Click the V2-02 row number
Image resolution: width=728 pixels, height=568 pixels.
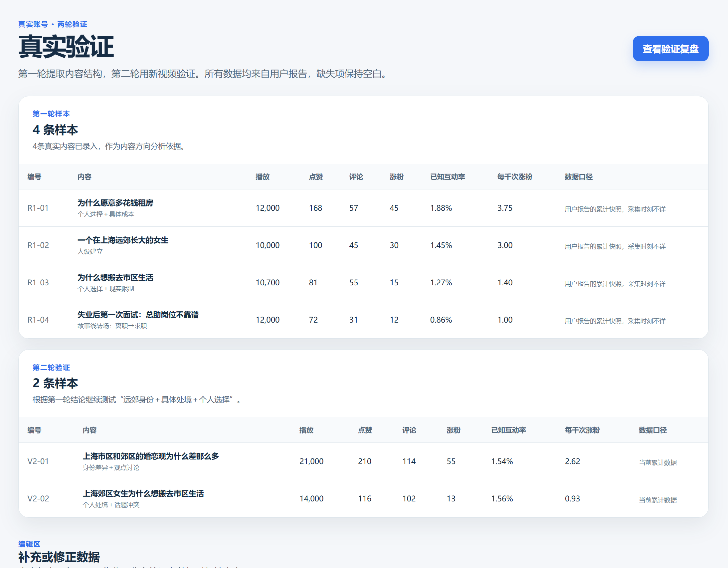click(38, 499)
